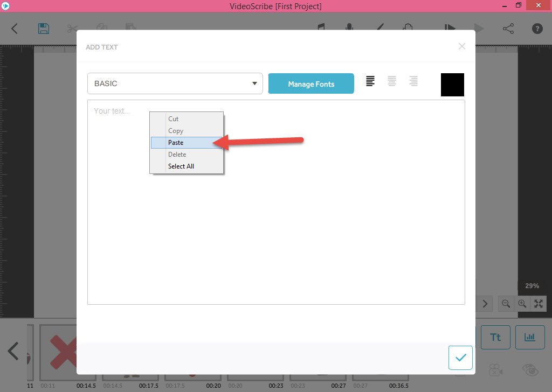Click the 29% zoom level label
This screenshot has height=392, width=552.
(532, 286)
